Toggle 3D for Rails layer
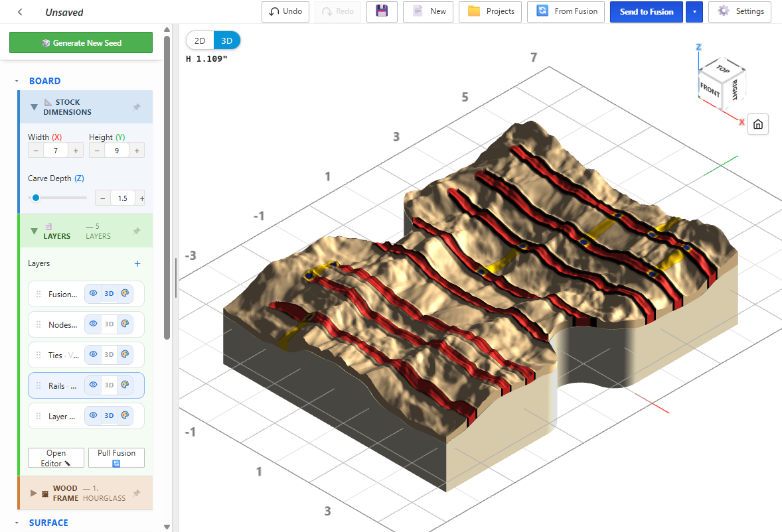Viewport: 782px width, 532px height. (110, 385)
